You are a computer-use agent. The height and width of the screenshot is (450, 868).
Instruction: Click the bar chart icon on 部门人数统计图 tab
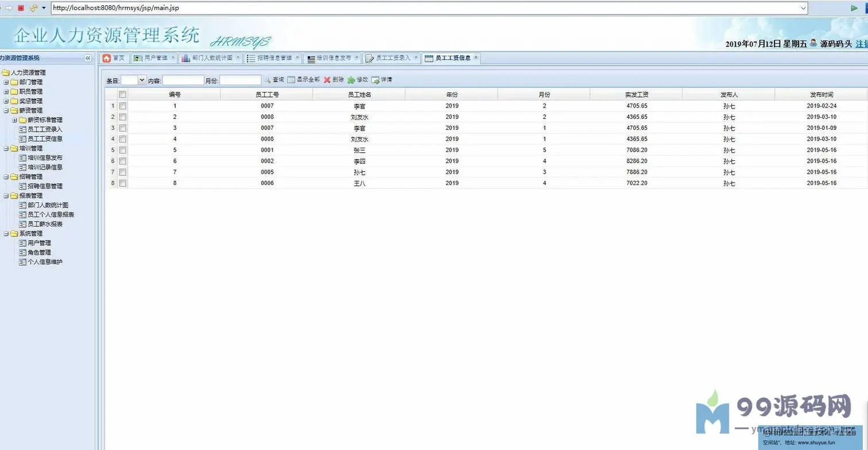(x=186, y=58)
